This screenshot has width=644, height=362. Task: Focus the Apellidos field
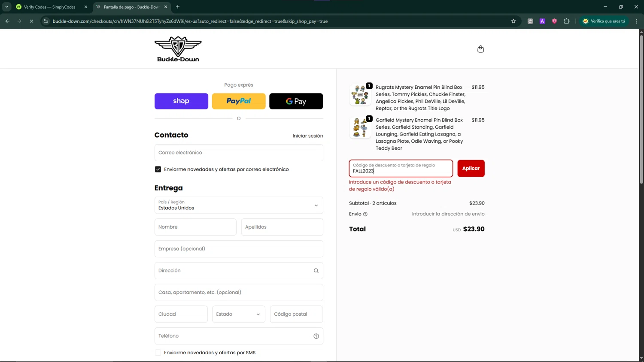pyautogui.click(x=282, y=227)
